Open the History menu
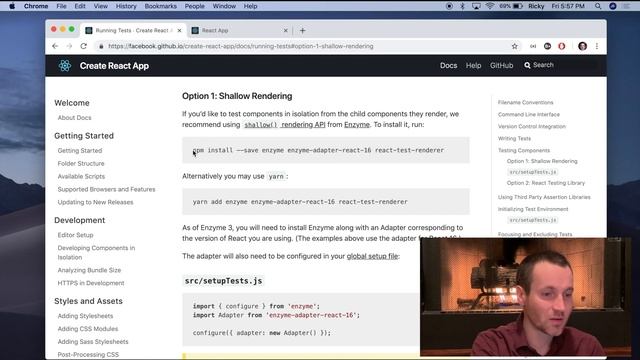640x360 pixels. point(126,6)
